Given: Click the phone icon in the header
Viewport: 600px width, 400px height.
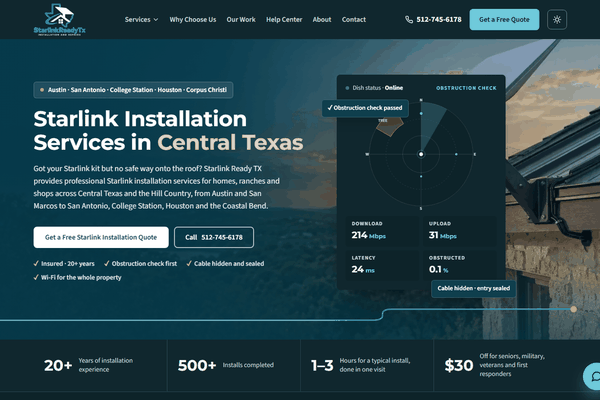Looking at the screenshot, I should click(x=409, y=20).
